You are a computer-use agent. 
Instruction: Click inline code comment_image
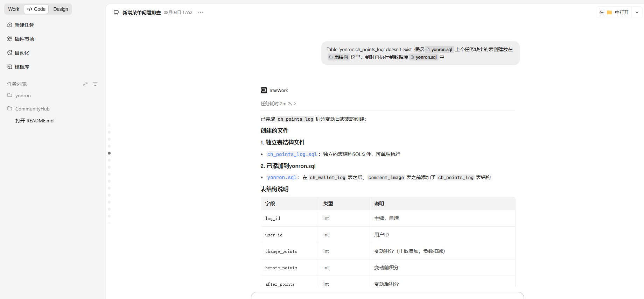pos(386,177)
